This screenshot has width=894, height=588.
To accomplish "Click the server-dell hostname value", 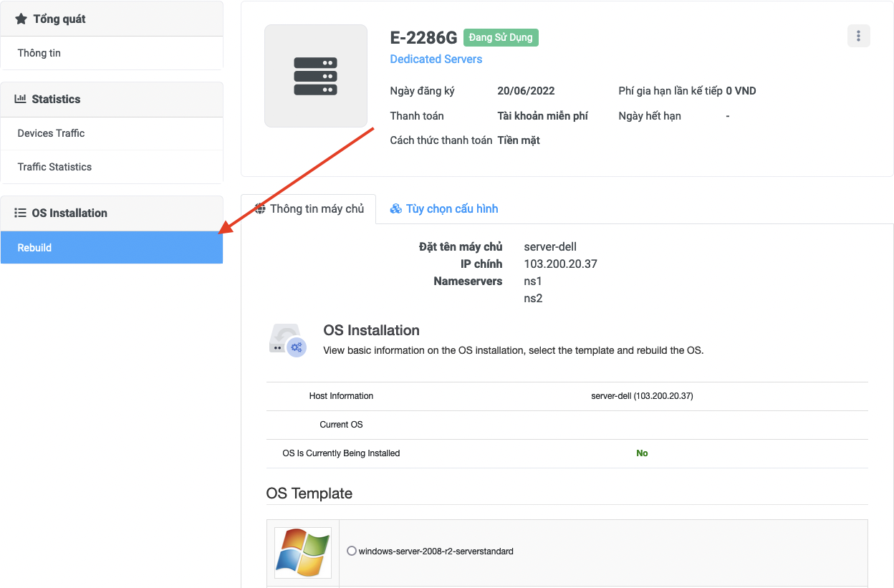I will tap(550, 246).
